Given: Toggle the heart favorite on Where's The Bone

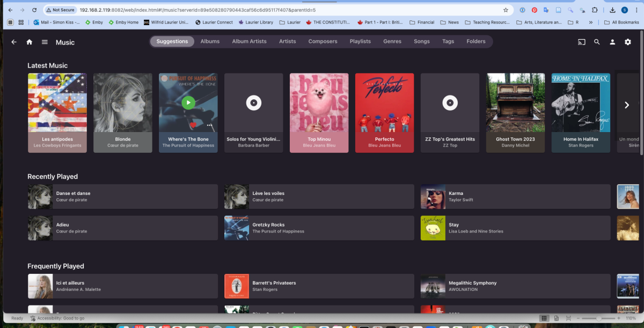Looking at the screenshot, I should [x=194, y=125].
